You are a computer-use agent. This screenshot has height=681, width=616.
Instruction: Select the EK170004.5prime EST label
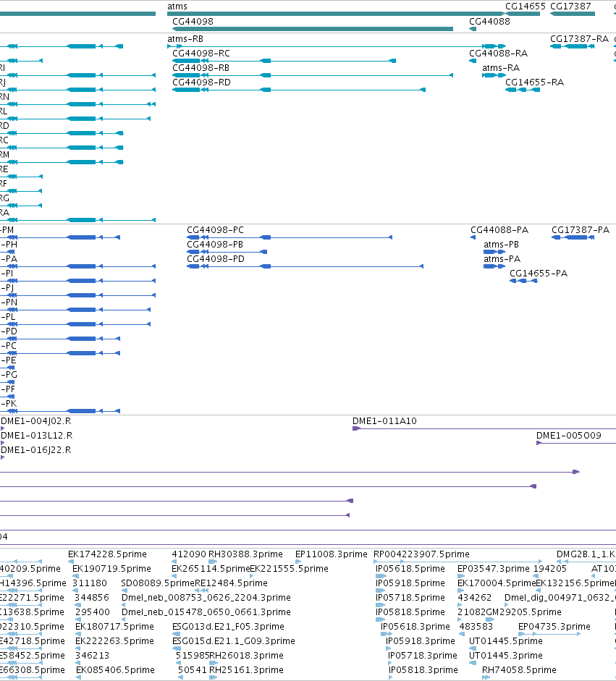coord(497,583)
